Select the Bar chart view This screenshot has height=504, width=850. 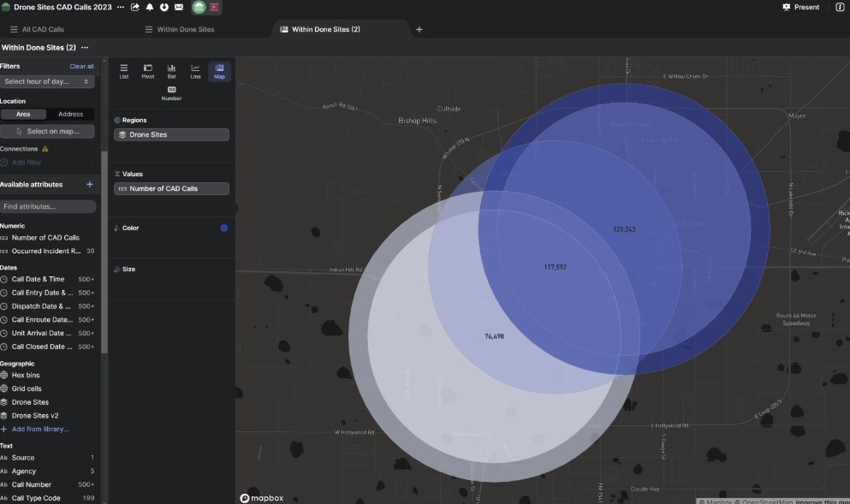171,71
